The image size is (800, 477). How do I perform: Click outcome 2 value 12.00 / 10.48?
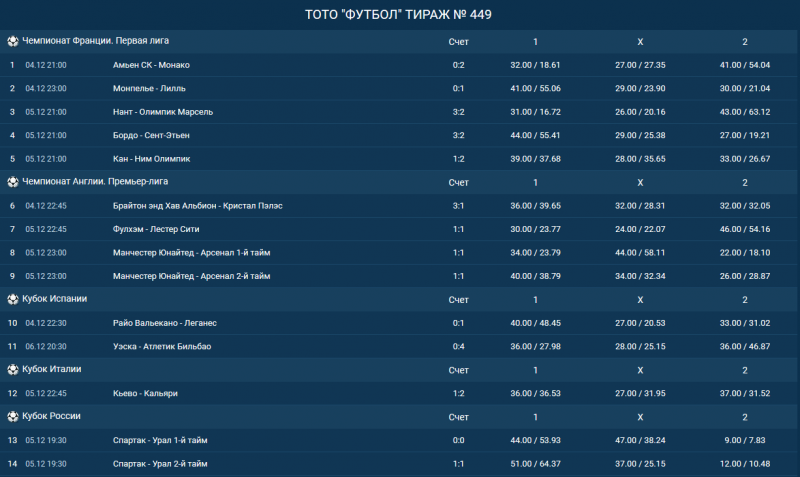point(745,464)
